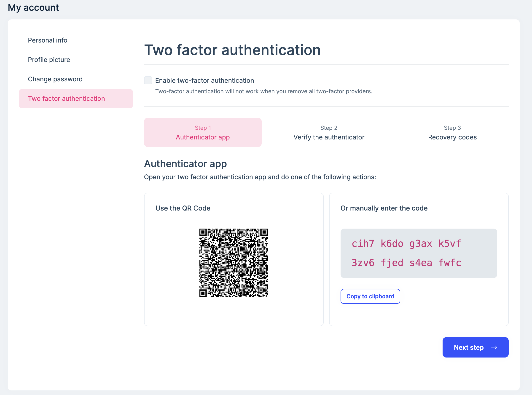Open Change password page
532x395 pixels.
pyautogui.click(x=55, y=79)
